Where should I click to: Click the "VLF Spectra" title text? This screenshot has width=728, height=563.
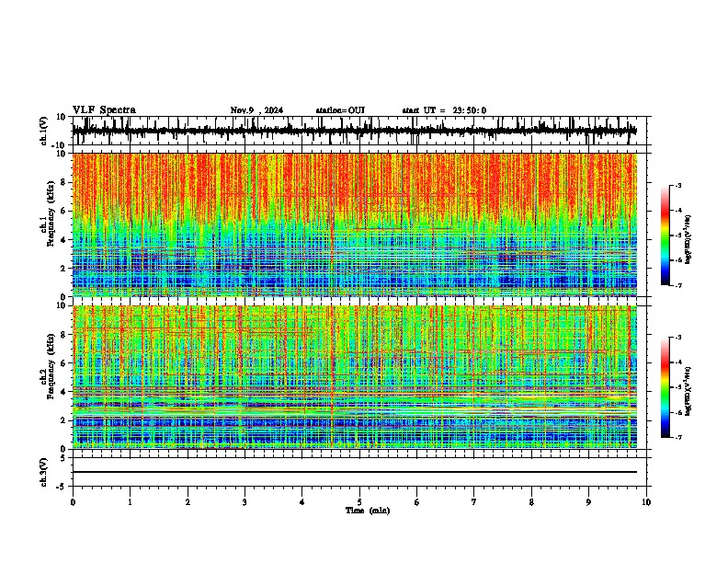click(x=104, y=110)
